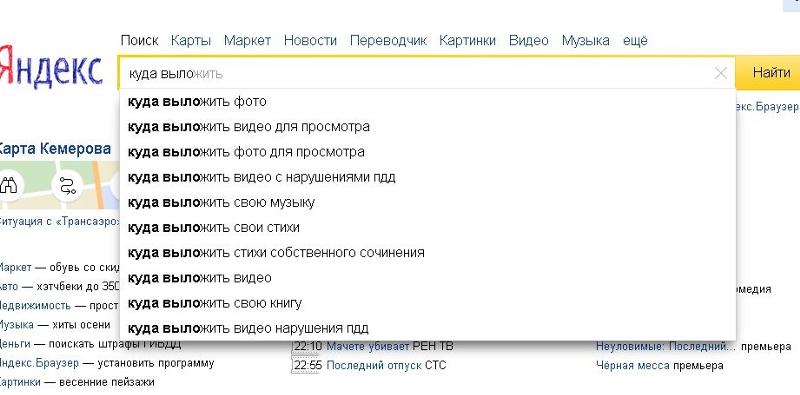Open the Карты tab
This screenshot has height=395, width=800.
pyautogui.click(x=191, y=40)
